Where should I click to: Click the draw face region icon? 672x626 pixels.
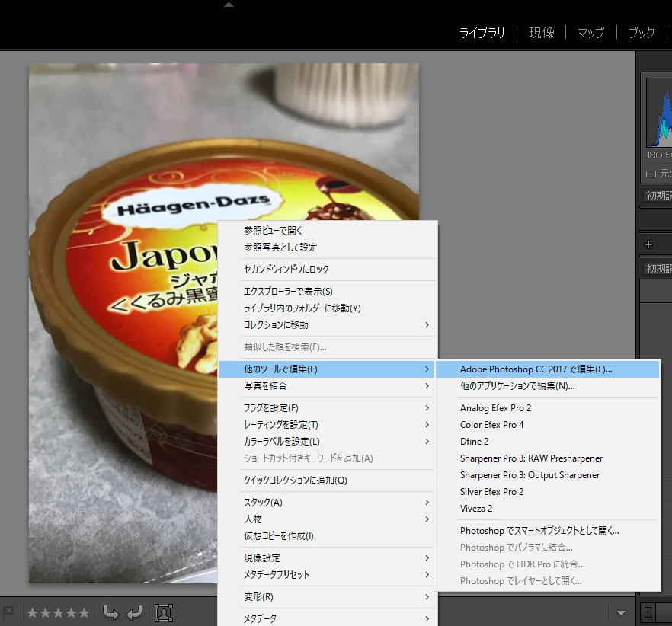point(164,613)
